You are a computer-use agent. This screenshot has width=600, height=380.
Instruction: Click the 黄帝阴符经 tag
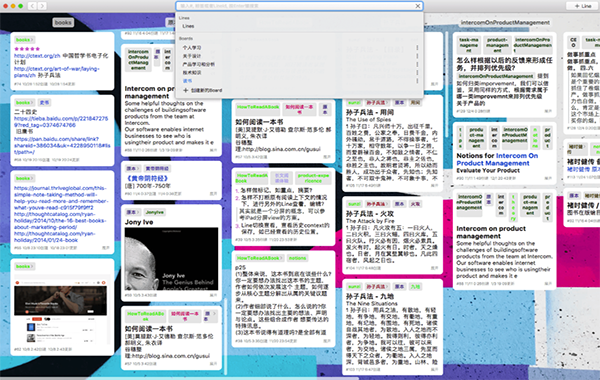tap(157, 168)
